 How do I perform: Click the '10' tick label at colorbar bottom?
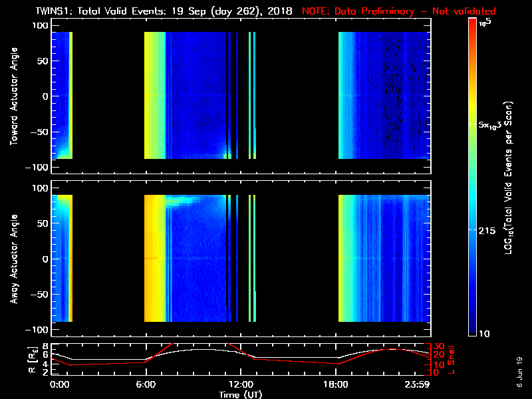484,334
